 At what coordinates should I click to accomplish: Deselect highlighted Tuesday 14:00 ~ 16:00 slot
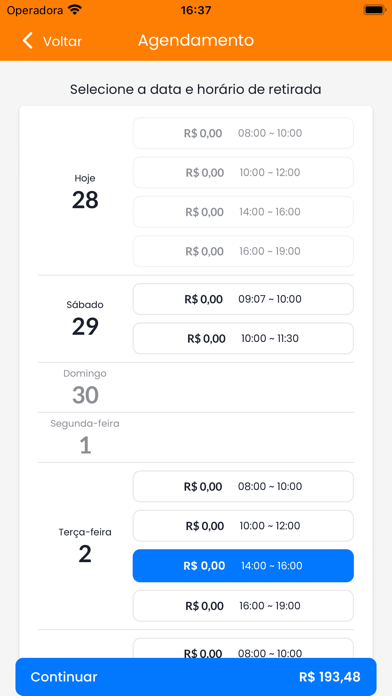tap(243, 566)
